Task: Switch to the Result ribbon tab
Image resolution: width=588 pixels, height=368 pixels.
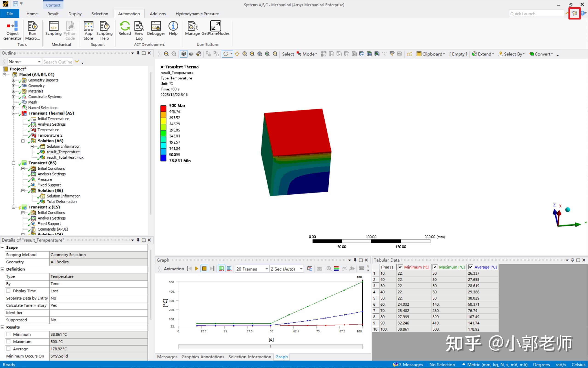Action: click(x=53, y=14)
